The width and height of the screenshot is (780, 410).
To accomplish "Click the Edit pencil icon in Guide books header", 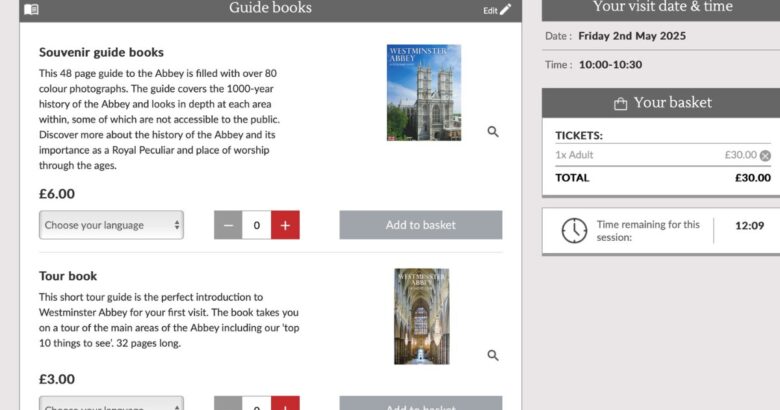I will (505, 9).
